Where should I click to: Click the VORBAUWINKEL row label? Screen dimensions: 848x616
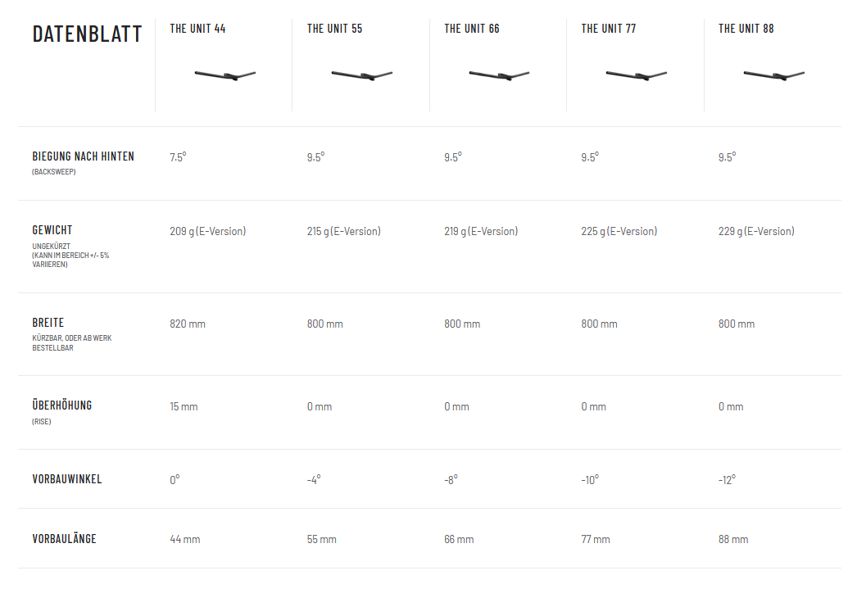(67, 479)
